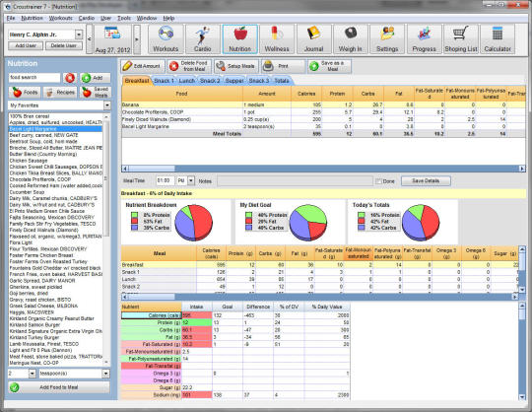Open the Calculator tool
Image resolution: width=532 pixels, height=412 pixels.
click(x=498, y=39)
